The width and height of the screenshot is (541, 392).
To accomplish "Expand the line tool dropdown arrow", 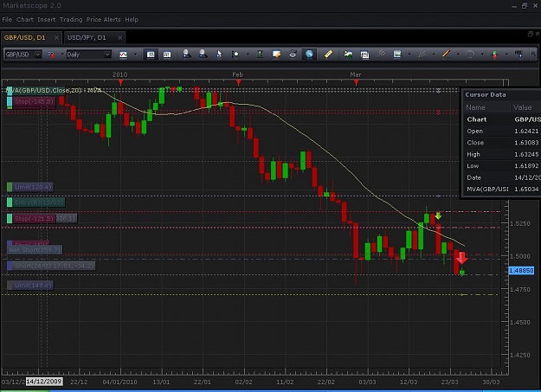I will 458,55.
